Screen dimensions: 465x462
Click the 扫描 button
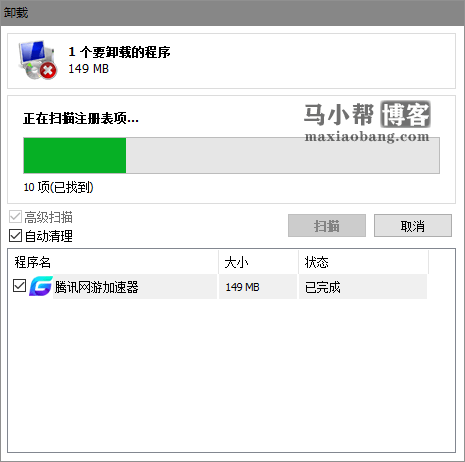(x=327, y=226)
